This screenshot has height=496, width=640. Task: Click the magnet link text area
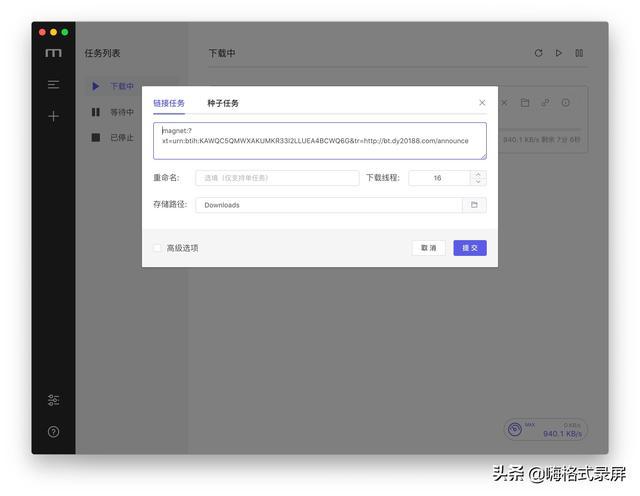(319, 141)
